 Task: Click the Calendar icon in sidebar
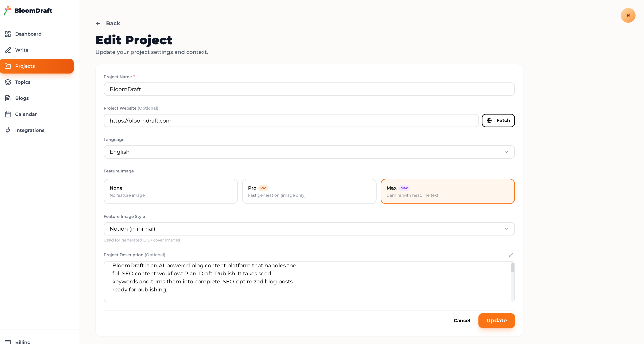8,114
